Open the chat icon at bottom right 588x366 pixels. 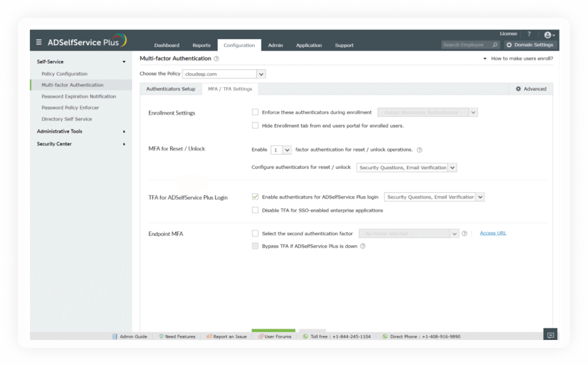[x=550, y=335]
